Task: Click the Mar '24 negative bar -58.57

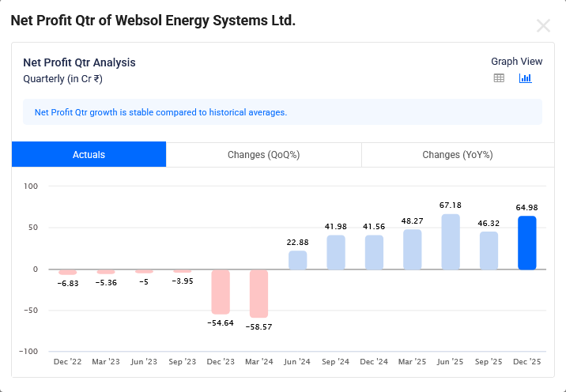Action: [x=258, y=293]
